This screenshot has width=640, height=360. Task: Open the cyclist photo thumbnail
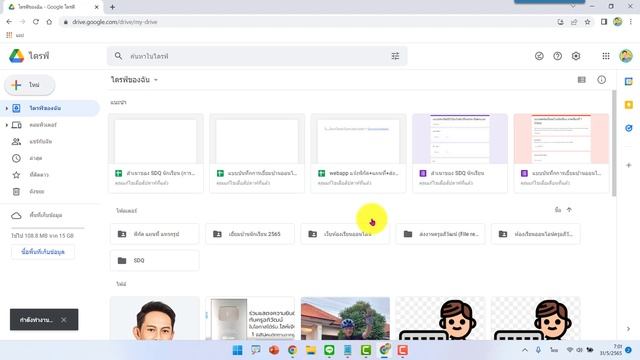(345, 318)
